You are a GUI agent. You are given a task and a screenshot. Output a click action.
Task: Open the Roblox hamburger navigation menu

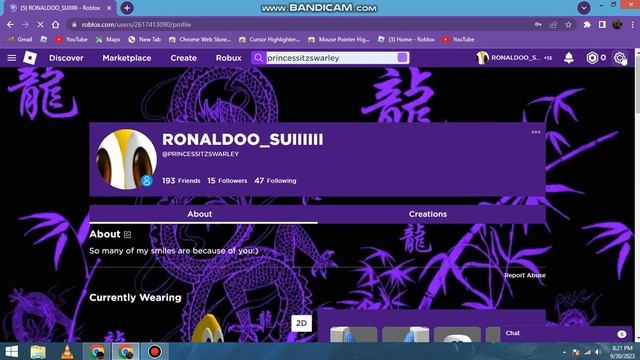[11, 58]
